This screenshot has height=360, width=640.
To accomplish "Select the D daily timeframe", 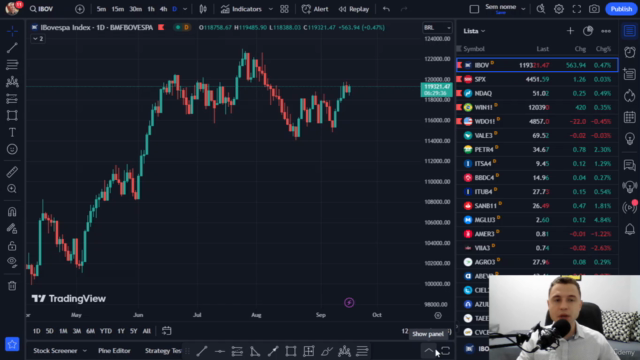I will 175,9.
